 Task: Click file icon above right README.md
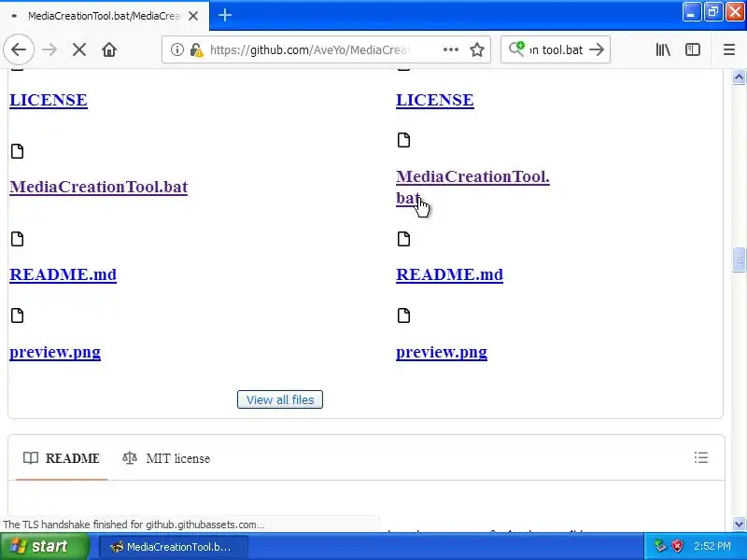coord(403,239)
